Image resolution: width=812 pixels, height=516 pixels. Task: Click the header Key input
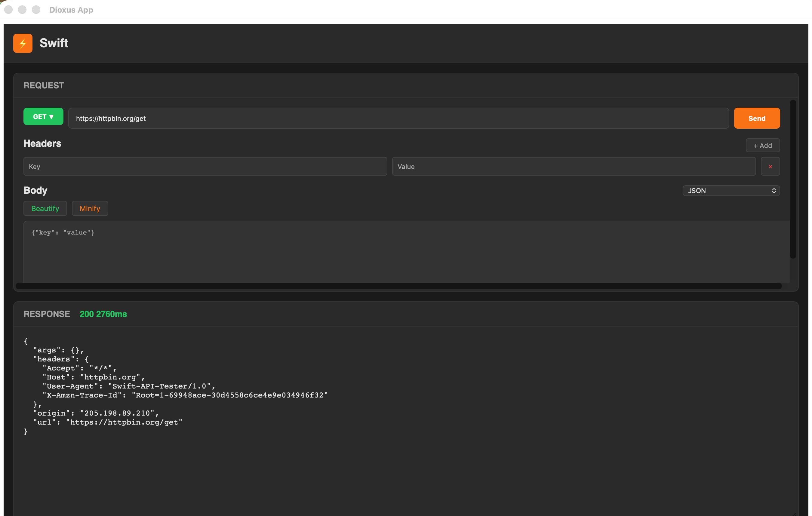click(x=205, y=167)
